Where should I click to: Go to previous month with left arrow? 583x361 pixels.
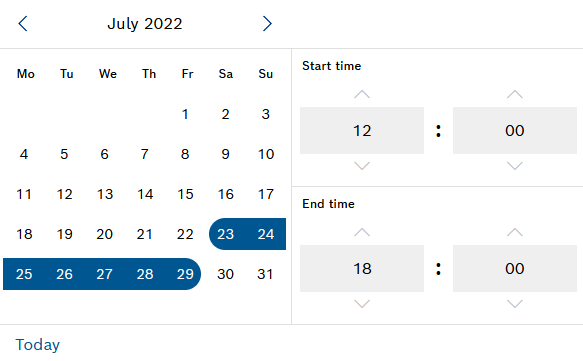[x=23, y=24]
